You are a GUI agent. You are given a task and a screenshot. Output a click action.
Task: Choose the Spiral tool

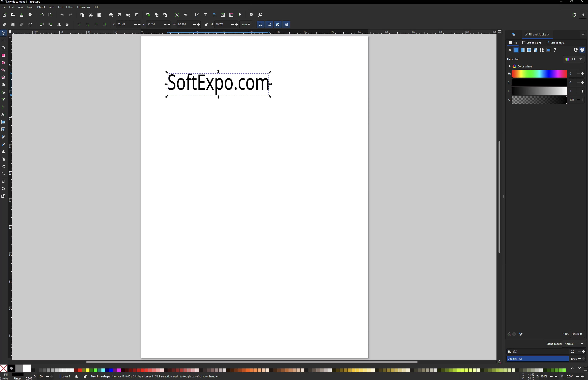pyautogui.click(x=3, y=85)
